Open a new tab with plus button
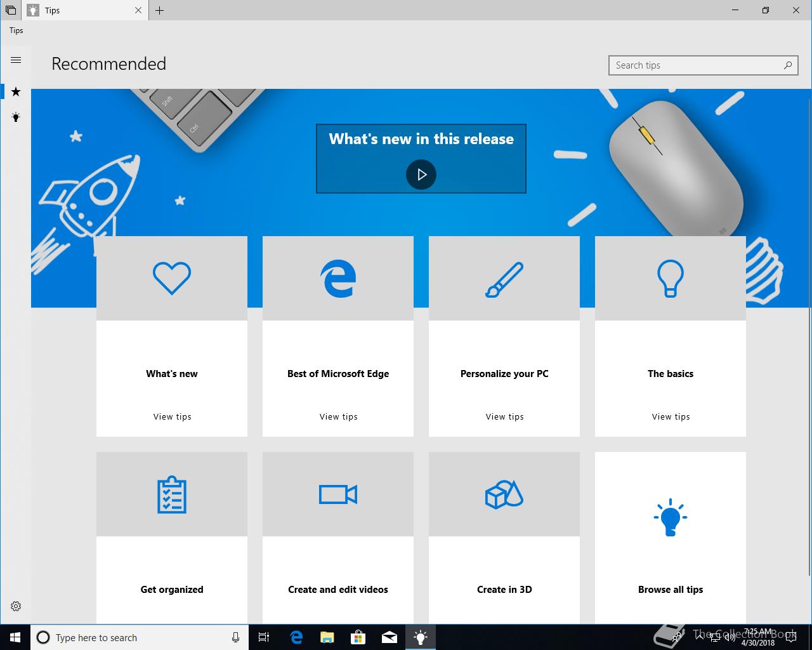Image resolution: width=812 pixels, height=650 pixels. [160, 10]
